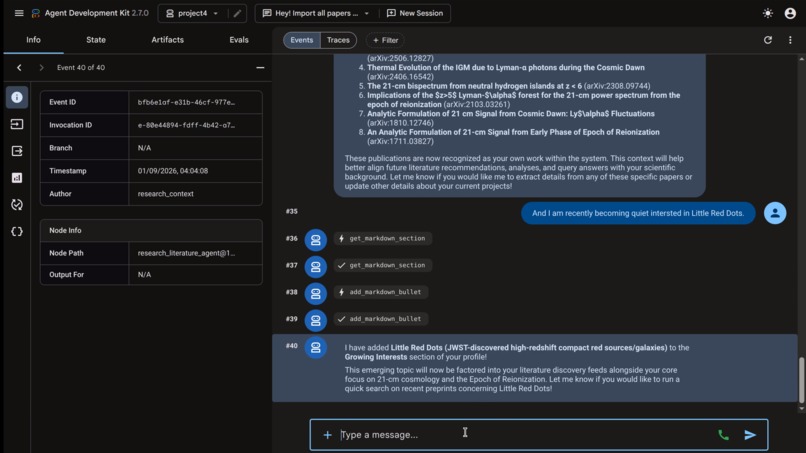Add a Filter to events

(386, 40)
